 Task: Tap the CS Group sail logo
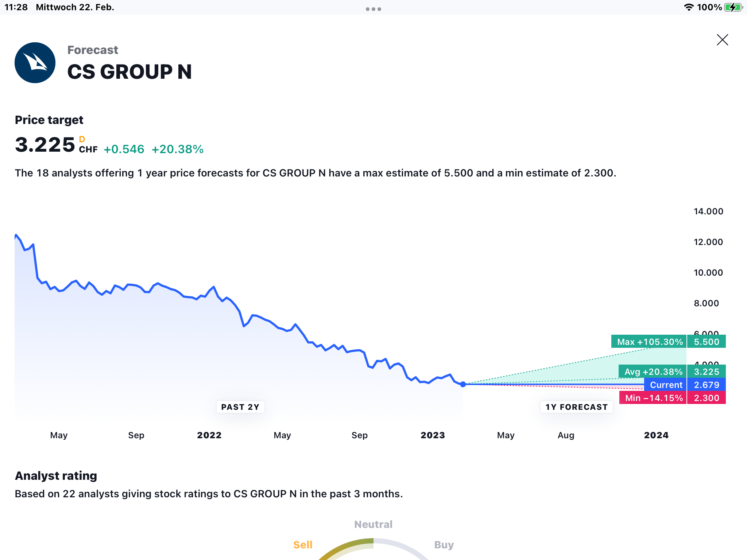(x=35, y=63)
